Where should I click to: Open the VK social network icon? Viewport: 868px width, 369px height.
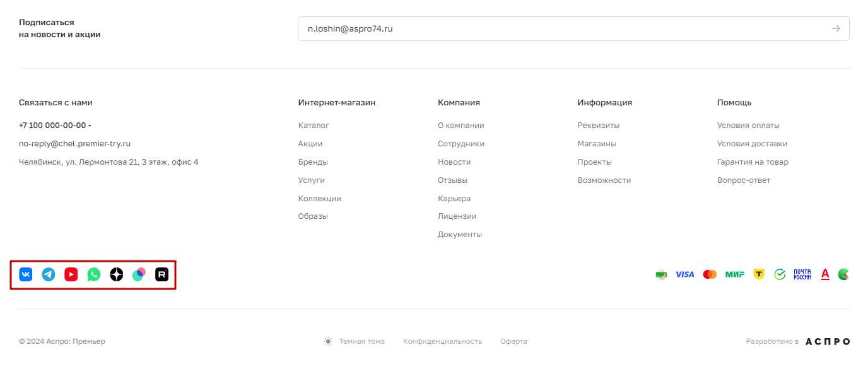pos(26,274)
